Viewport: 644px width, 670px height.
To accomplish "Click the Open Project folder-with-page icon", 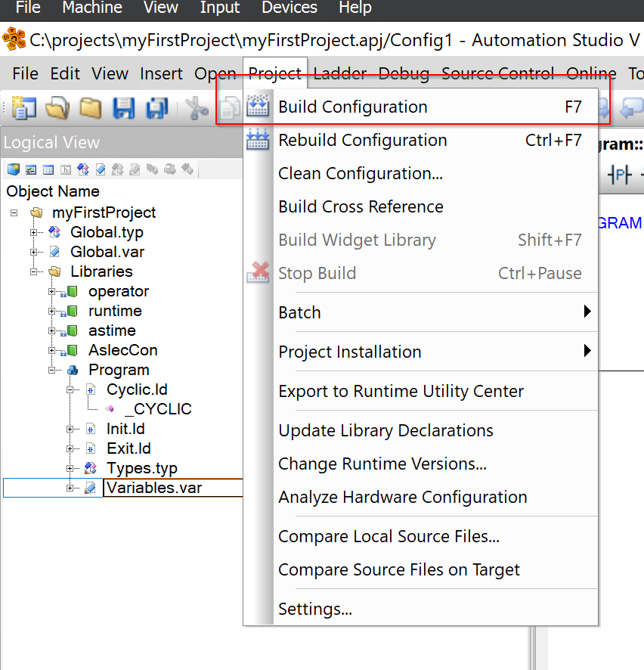I will click(x=57, y=107).
